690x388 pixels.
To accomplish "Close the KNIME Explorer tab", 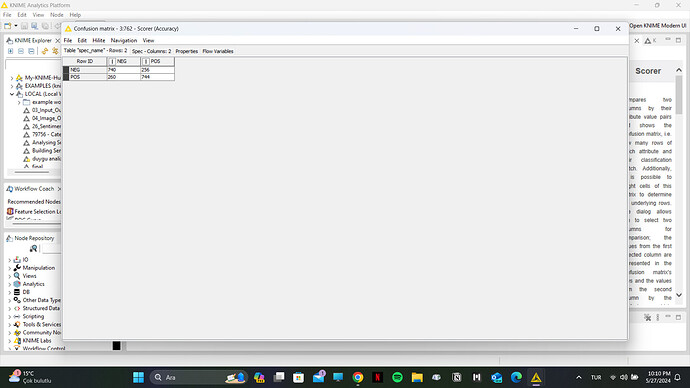I will pyautogui.click(x=58, y=40).
